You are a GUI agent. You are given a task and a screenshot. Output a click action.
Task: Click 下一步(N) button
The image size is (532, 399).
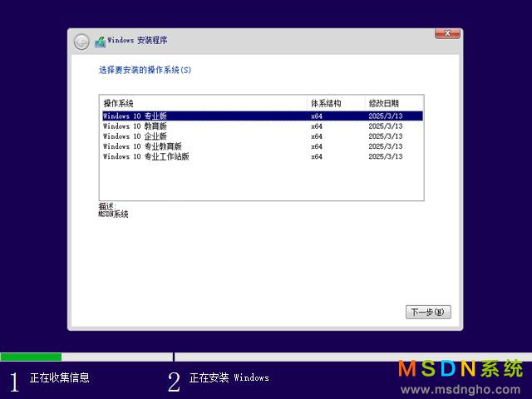[x=428, y=312]
